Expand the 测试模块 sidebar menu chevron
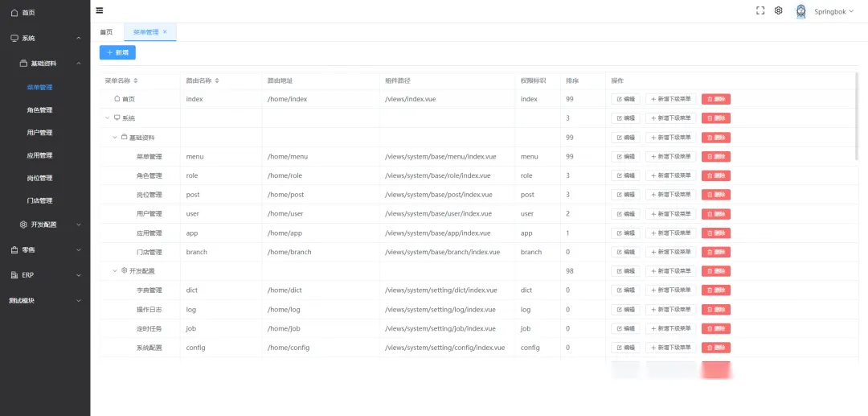The height and width of the screenshot is (416, 868). [79, 300]
